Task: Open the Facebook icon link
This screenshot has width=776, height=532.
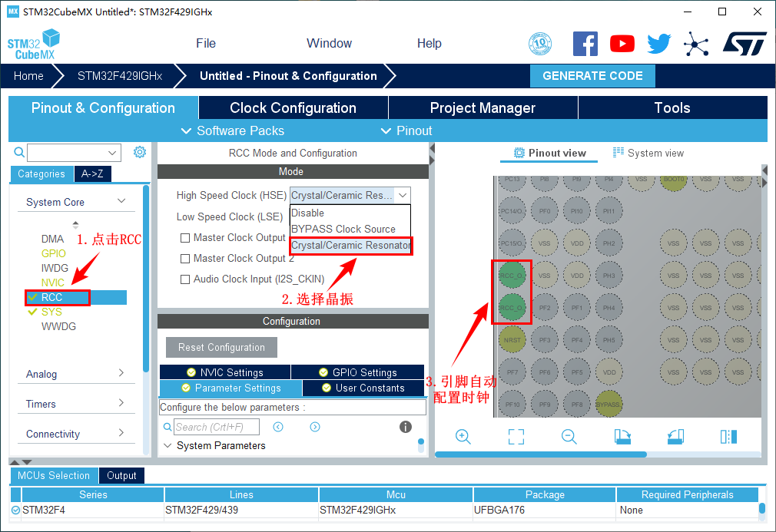Action: pos(585,44)
